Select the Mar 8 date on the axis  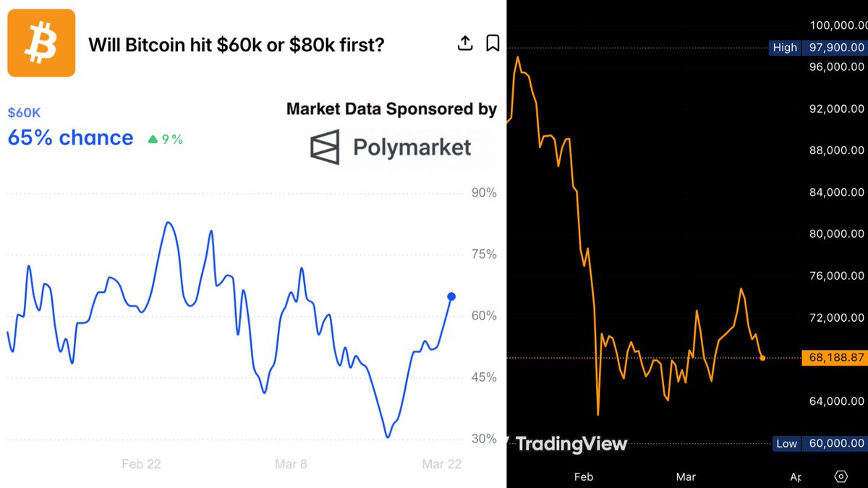pyautogui.click(x=291, y=464)
